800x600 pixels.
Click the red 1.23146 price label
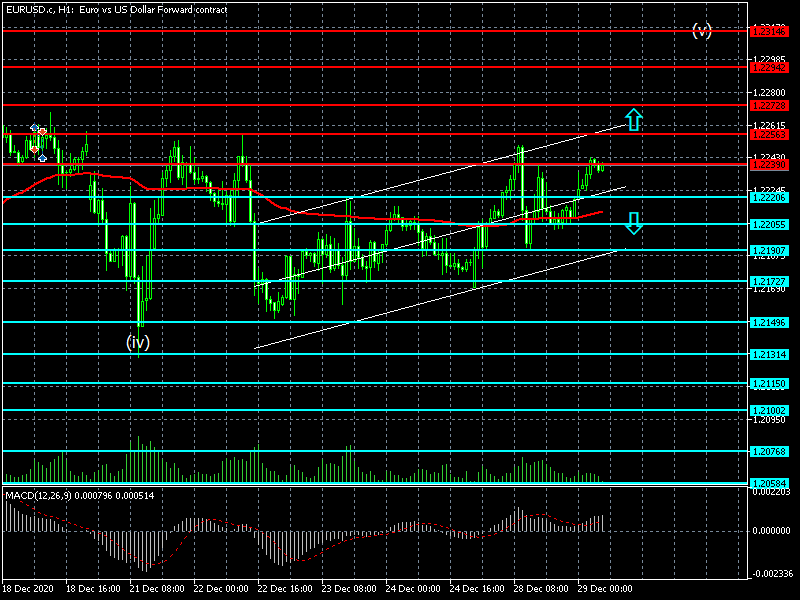(773, 31)
